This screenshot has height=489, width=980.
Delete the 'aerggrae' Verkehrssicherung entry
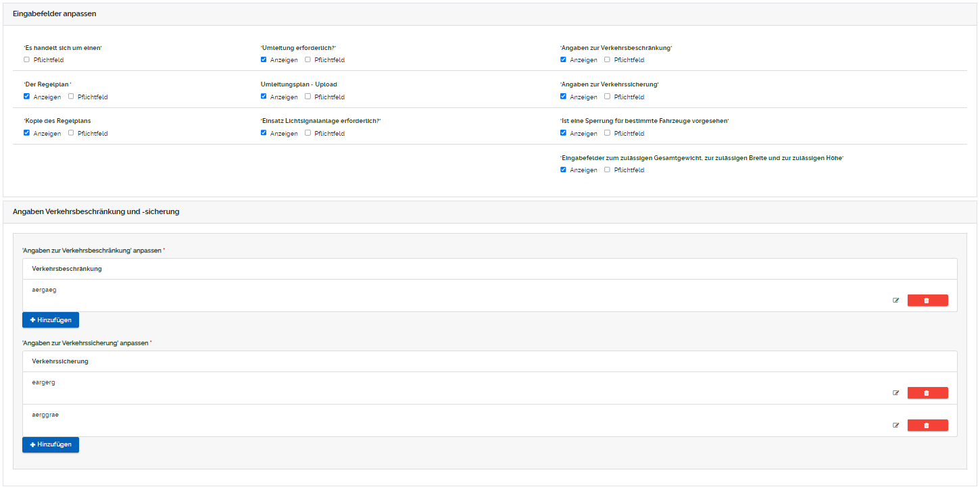927,426
